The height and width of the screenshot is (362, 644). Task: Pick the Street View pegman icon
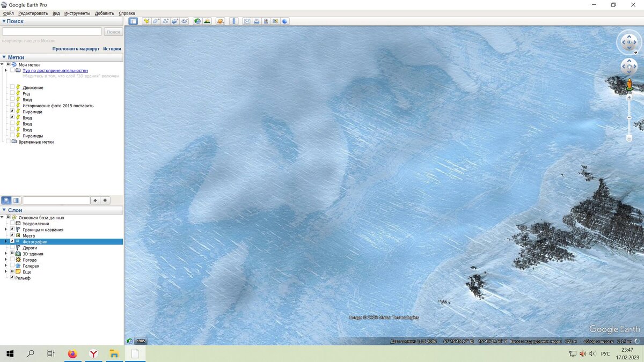tap(629, 85)
